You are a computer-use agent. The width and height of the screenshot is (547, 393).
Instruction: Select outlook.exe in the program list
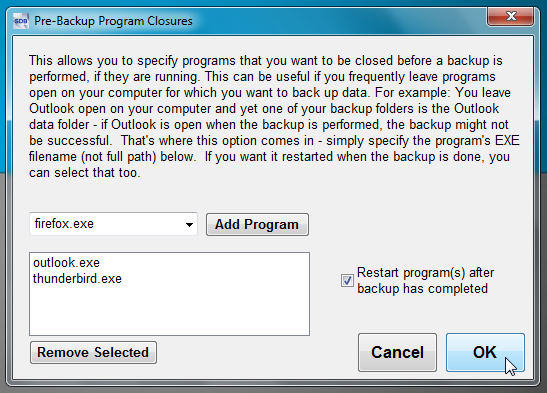click(66, 263)
